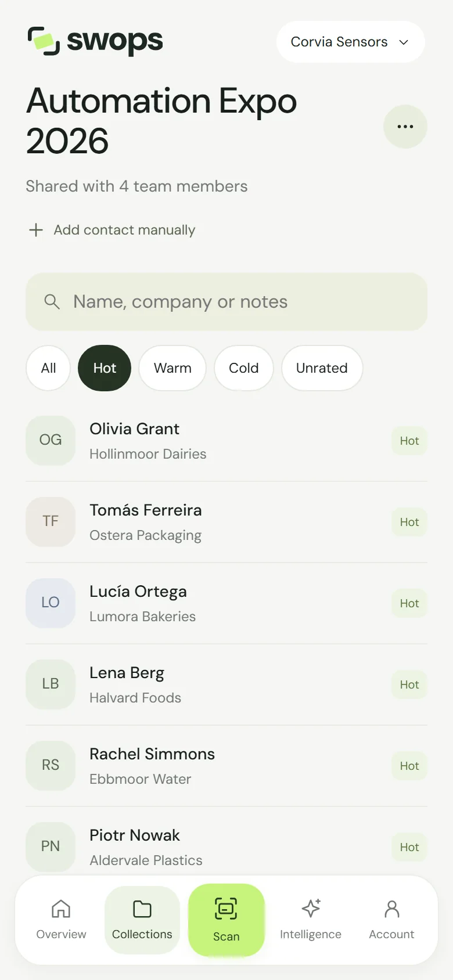Open Olivia Grant contact entry
Viewport: 453px width, 980px height.
[227, 441]
